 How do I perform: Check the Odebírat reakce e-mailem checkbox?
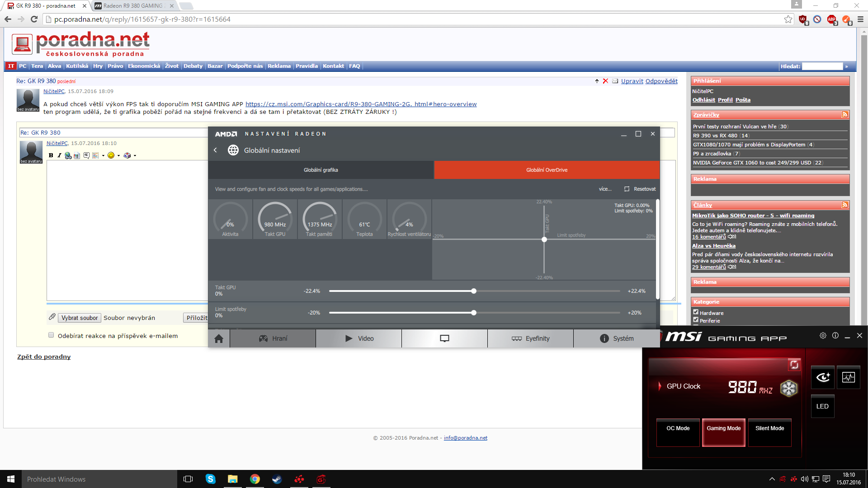point(51,335)
